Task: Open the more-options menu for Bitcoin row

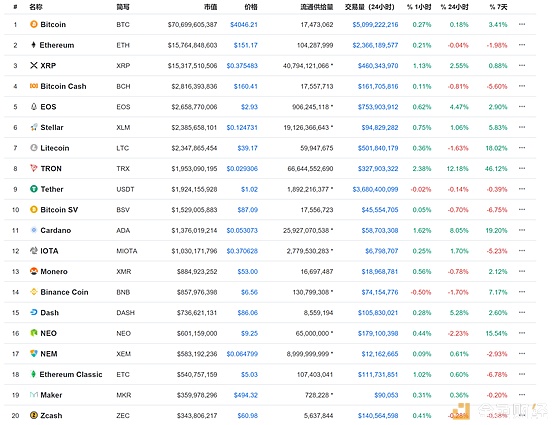Action: [x=522, y=24]
